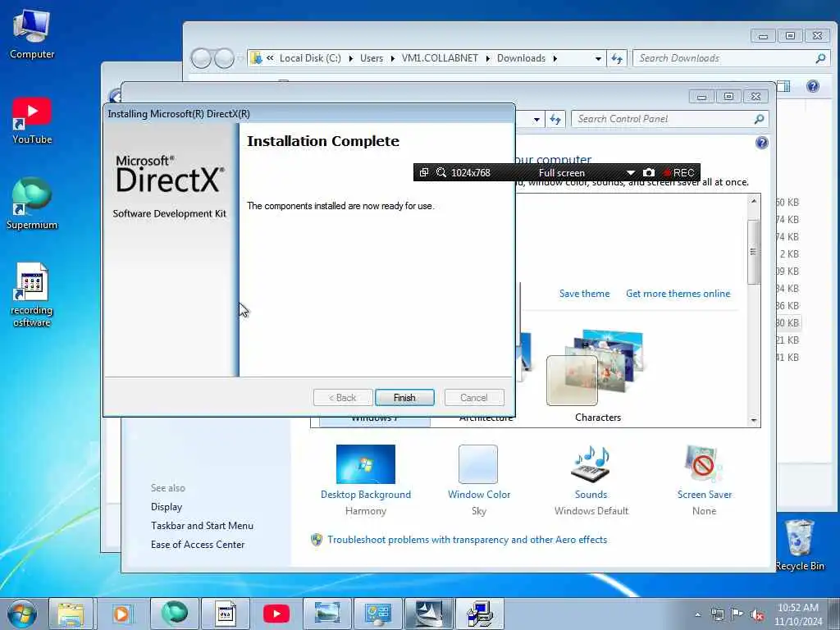The height and width of the screenshot is (630, 840).
Task: Open the taskbar clock showing 10:52 AM
Action: click(x=798, y=614)
